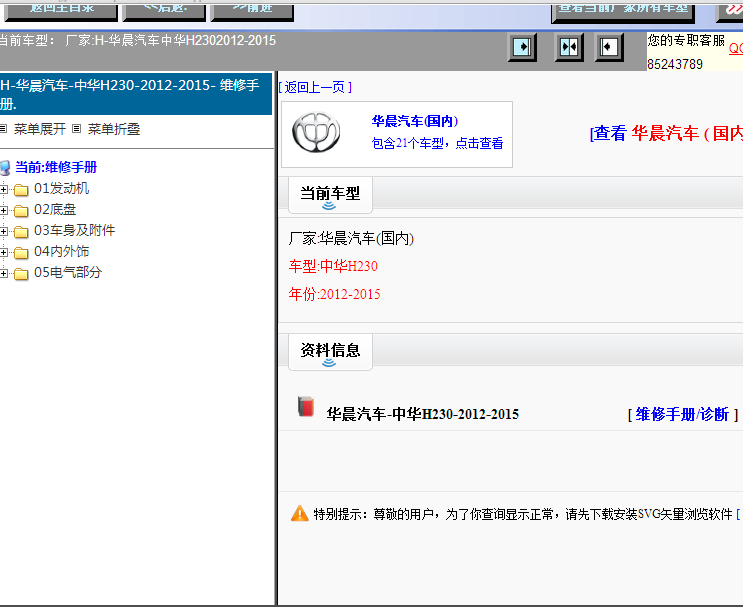The height and width of the screenshot is (607, 743).
Task: Click the center split panels icon
Action: [x=569, y=47]
